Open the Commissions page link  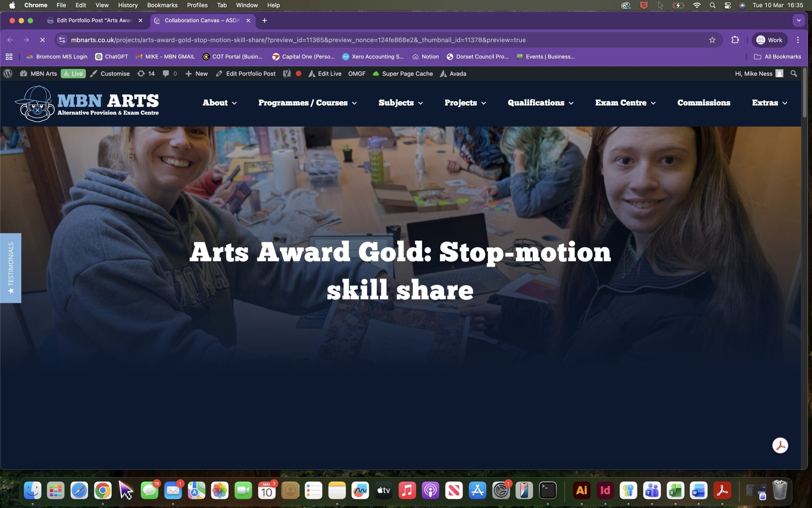[704, 103]
